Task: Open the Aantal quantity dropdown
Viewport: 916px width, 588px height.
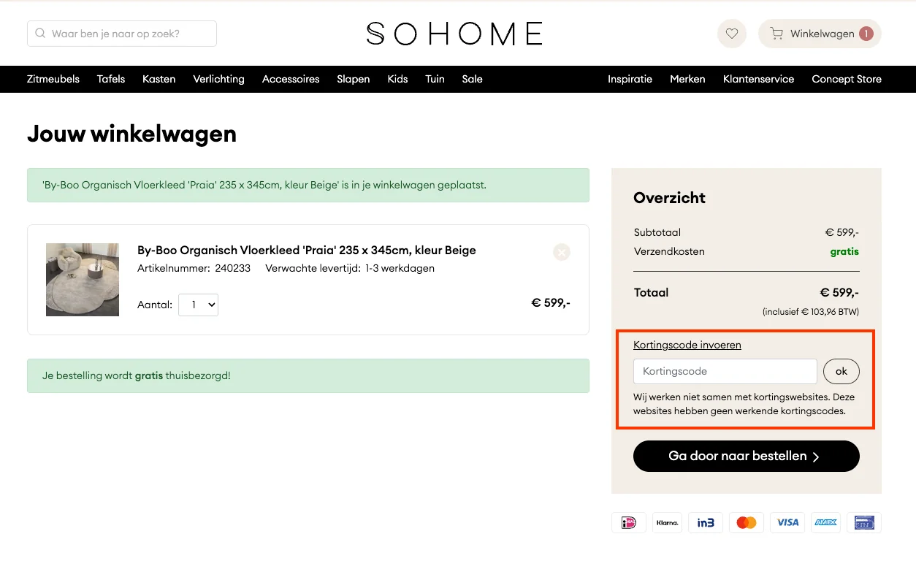Action: coord(198,305)
